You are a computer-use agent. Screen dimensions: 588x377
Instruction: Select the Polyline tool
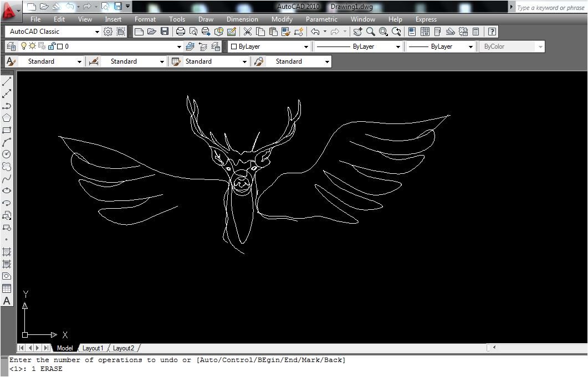tap(7, 106)
